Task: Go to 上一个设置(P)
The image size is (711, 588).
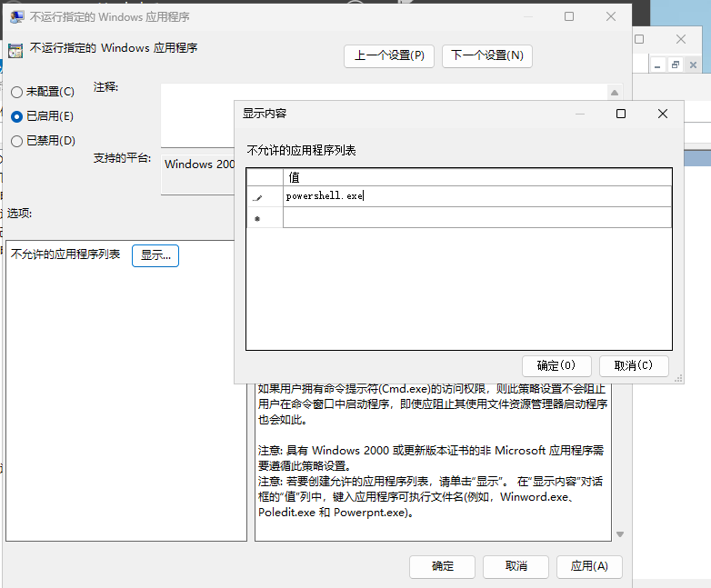Action: (389, 55)
